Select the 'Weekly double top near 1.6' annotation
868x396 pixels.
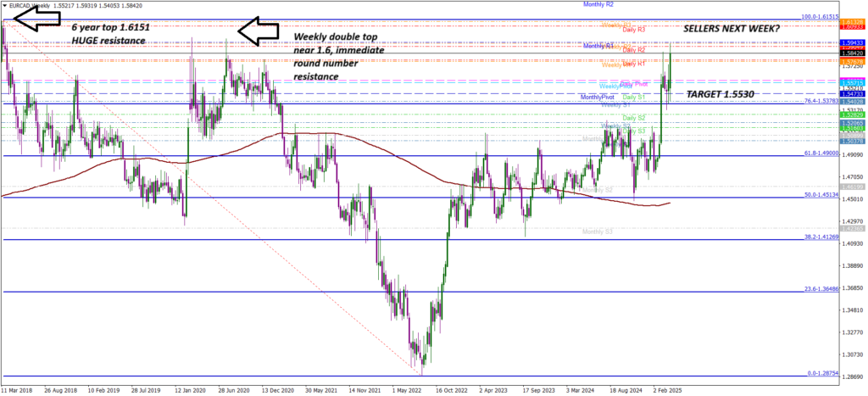[339, 57]
